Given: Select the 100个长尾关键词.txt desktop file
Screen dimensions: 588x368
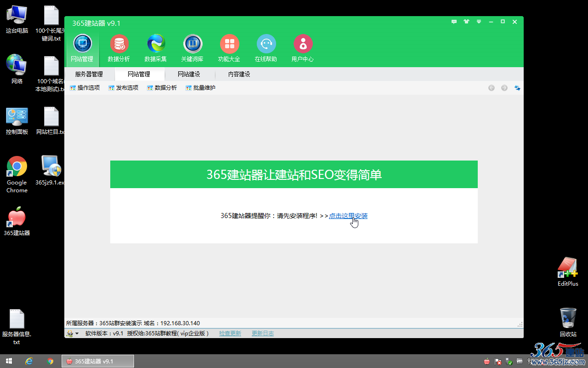Looking at the screenshot, I should click(x=51, y=23).
